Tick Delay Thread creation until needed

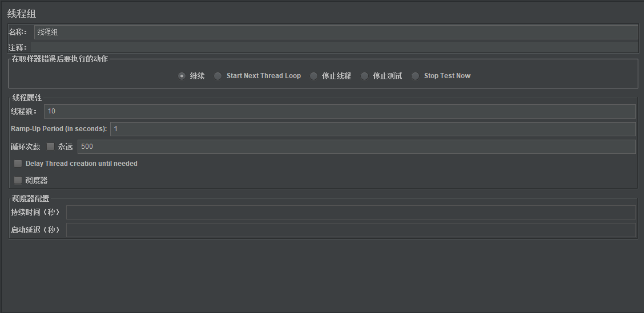click(18, 164)
